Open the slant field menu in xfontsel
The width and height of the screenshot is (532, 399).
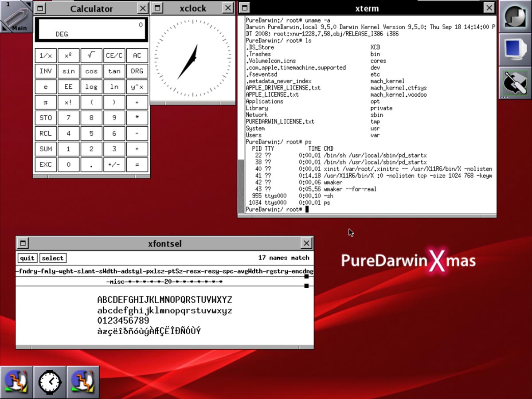click(x=86, y=271)
